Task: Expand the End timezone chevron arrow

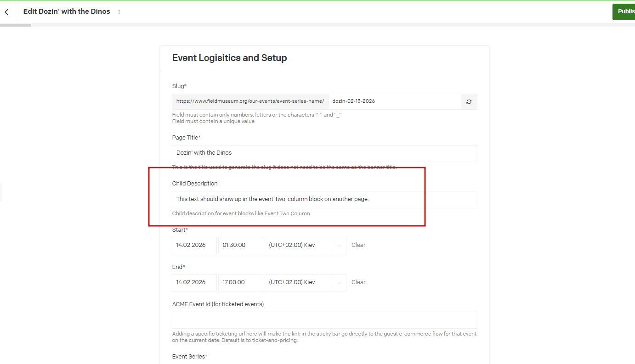Action: 339,283
